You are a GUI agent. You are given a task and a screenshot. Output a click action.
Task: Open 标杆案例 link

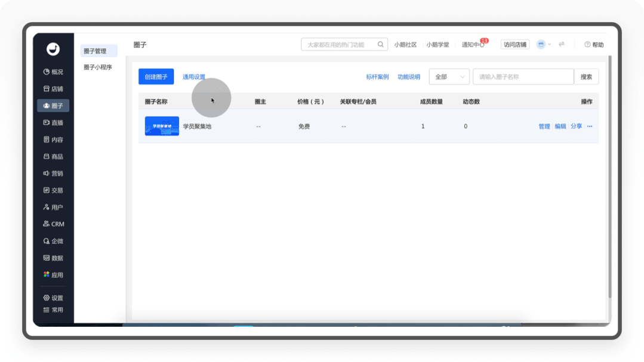click(377, 77)
